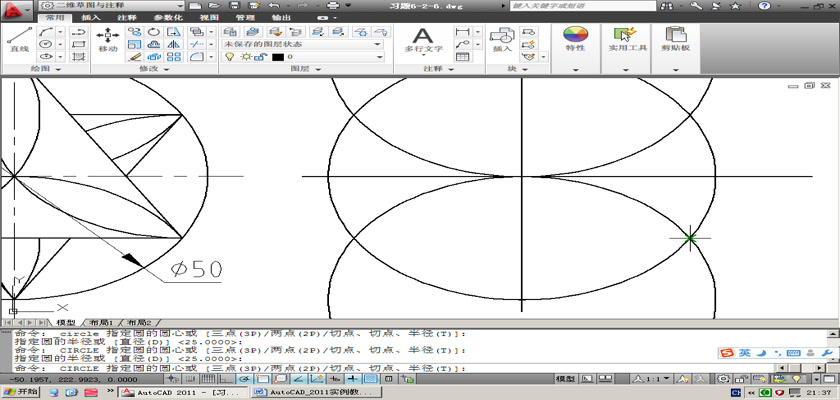Image resolution: width=840 pixels, height=400 pixels.
Task: Open the layer state dropdown 未保存的图层状态
Action: 303,44
